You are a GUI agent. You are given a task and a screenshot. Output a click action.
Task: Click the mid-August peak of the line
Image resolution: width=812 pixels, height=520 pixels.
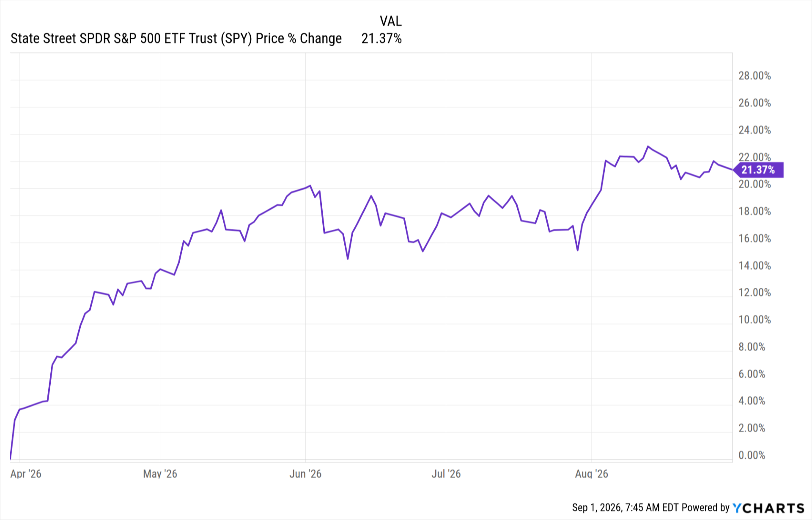(x=648, y=146)
